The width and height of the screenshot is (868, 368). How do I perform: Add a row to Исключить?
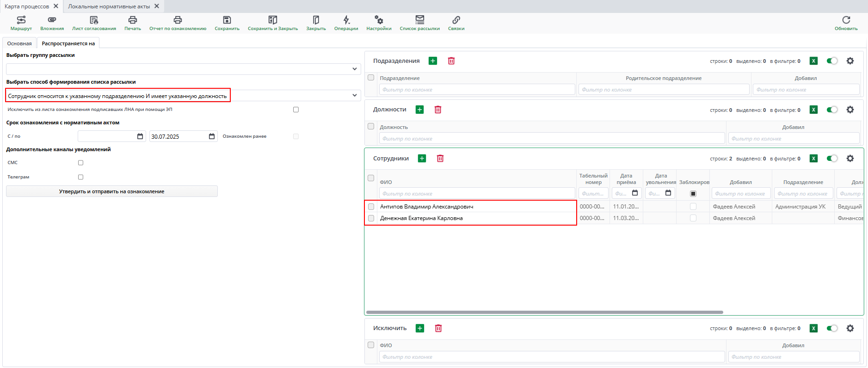click(x=420, y=328)
